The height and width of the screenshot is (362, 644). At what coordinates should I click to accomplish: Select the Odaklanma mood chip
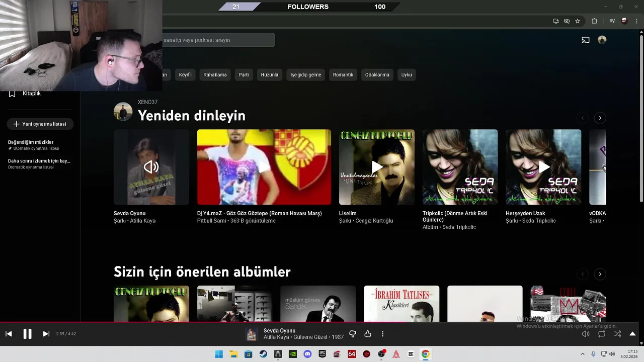(377, 75)
